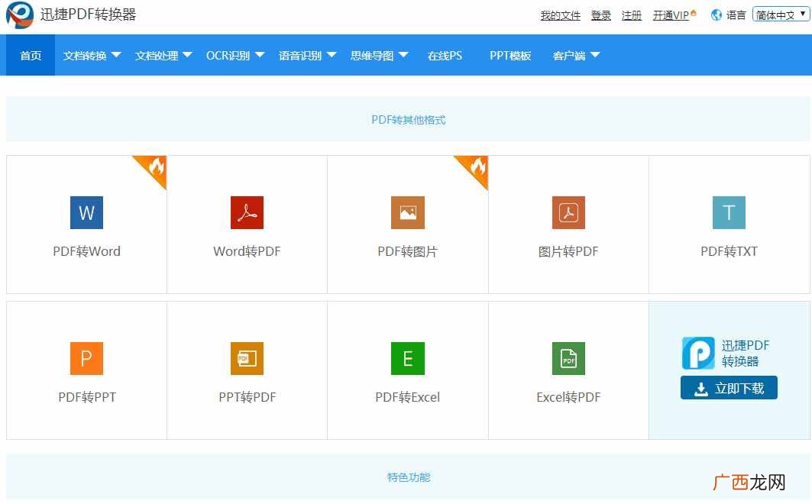Viewport: 812px width, 504px height.
Task: Expand the 文档处理 navigation menu
Action: [x=163, y=56]
